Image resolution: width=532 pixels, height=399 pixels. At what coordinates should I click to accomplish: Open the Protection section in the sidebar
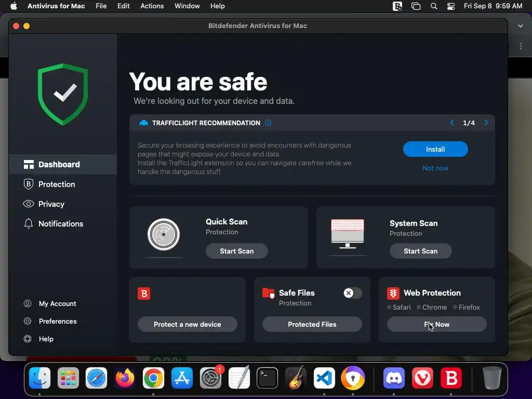click(63, 184)
